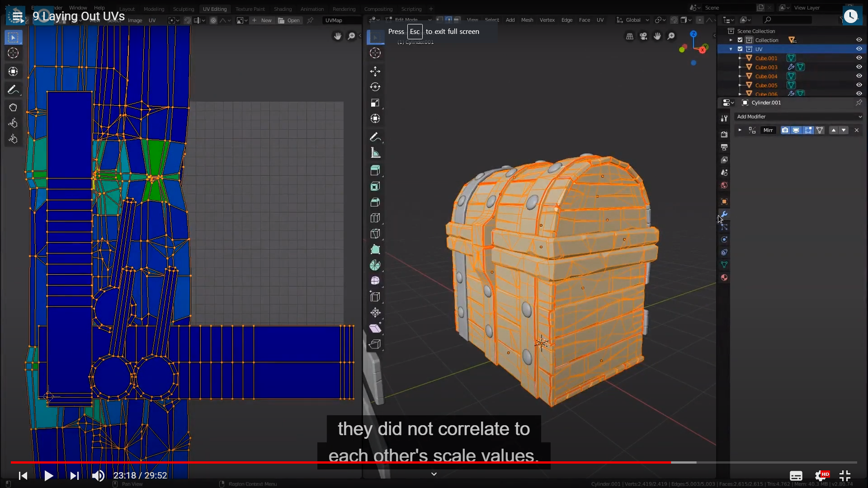Uncheck the UV collection checkbox
The height and width of the screenshot is (488, 868).
coord(740,49)
